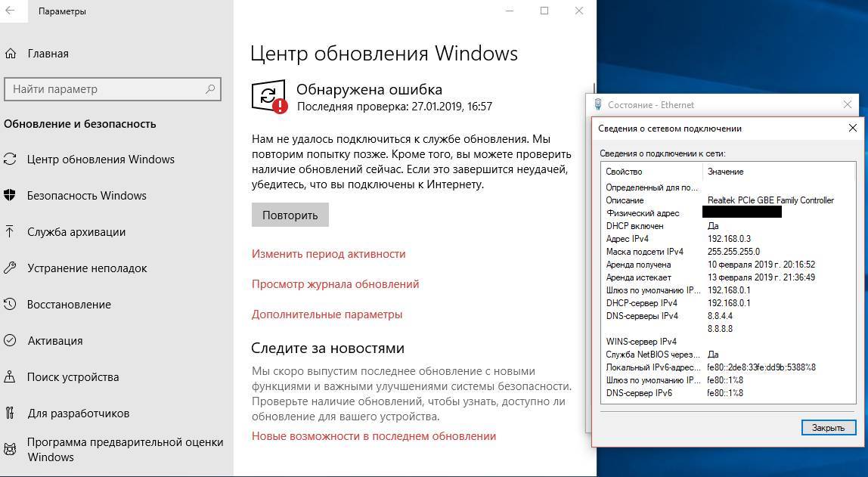Screen dimensions: 868x477
Task: Click the Центр обновления Windows sidebar sync icon
Action: pos(10,160)
